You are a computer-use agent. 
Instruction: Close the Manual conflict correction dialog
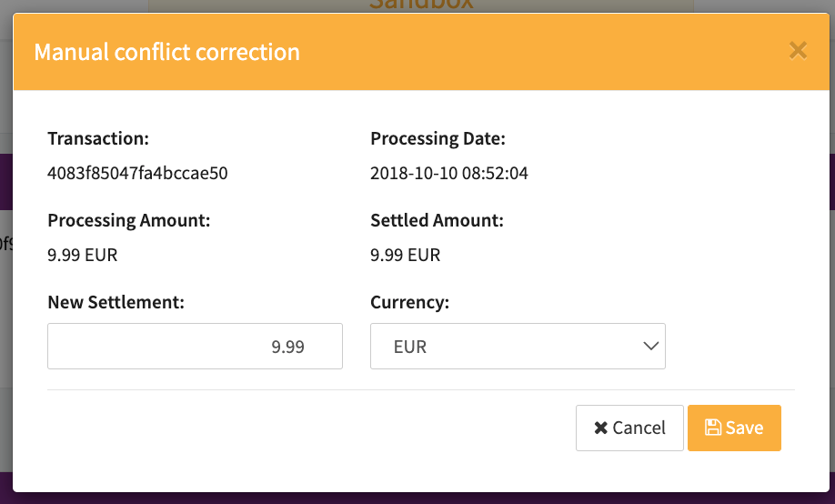point(798,50)
